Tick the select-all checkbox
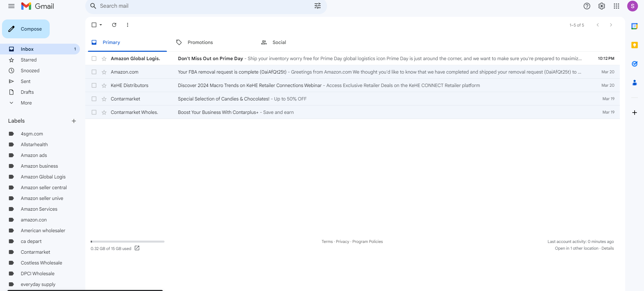The image size is (644, 291). (x=94, y=25)
